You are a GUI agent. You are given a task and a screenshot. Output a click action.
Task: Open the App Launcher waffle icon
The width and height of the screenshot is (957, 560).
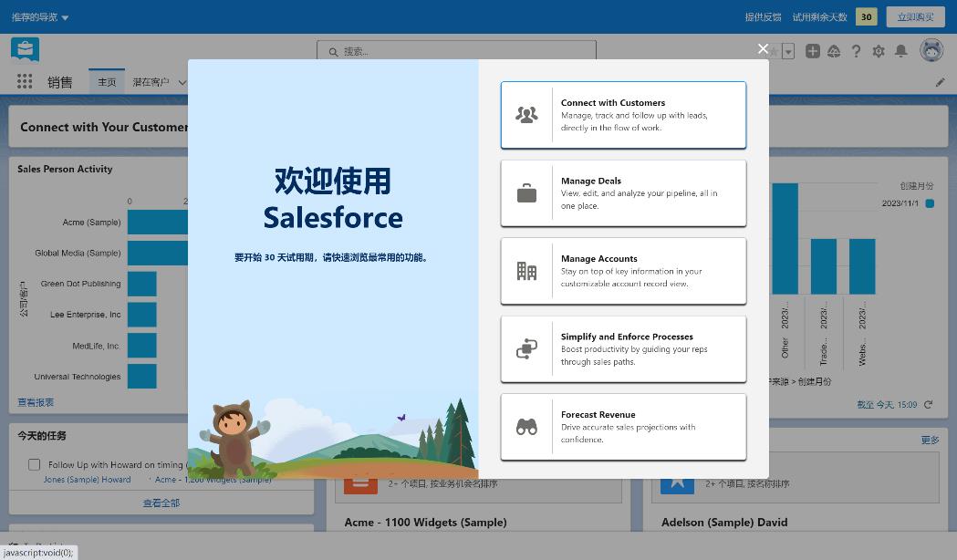click(x=25, y=81)
